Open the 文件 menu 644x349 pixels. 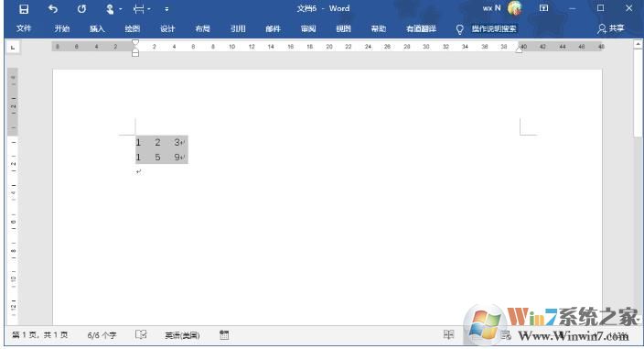(x=24, y=28)
